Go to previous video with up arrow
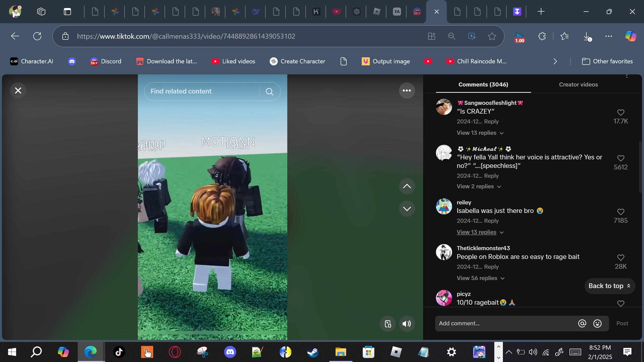Viewport: 644px width, 362px height. pyautogui.click(x=407, y=186)
